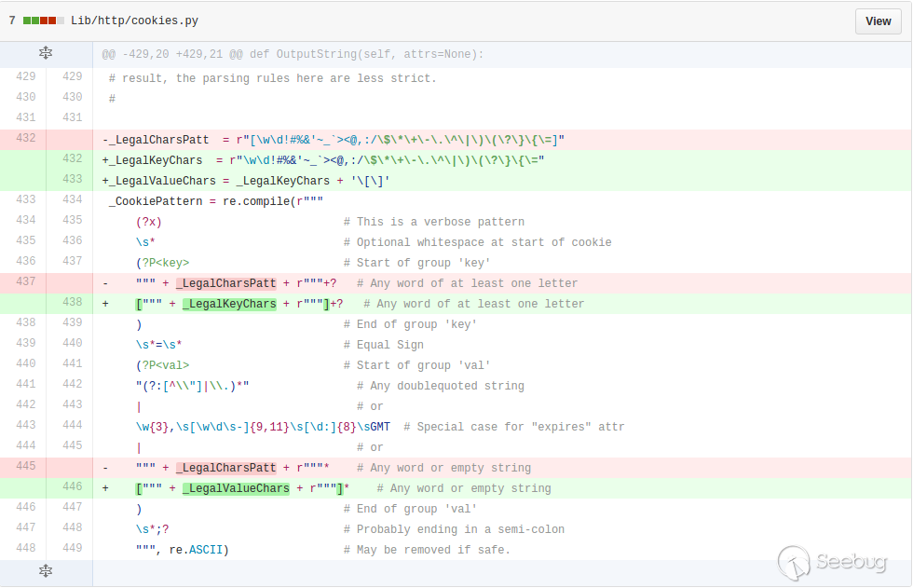This screenshot has width=913, height=588.
Task: Click old line number 437
Action: pyautogui.click(x=26, y=281)
